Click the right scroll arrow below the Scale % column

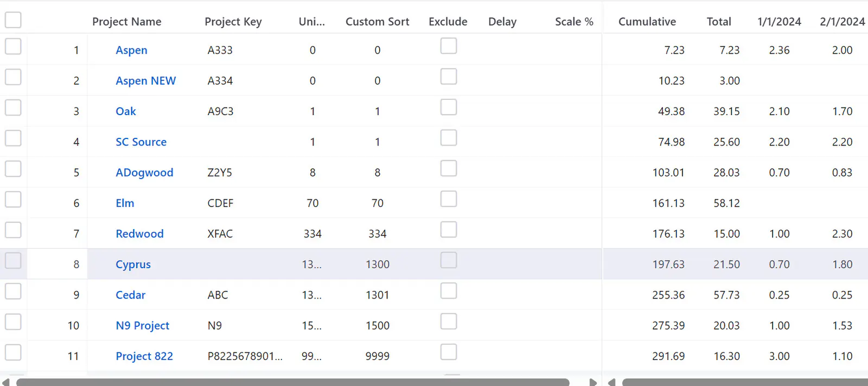593,382
